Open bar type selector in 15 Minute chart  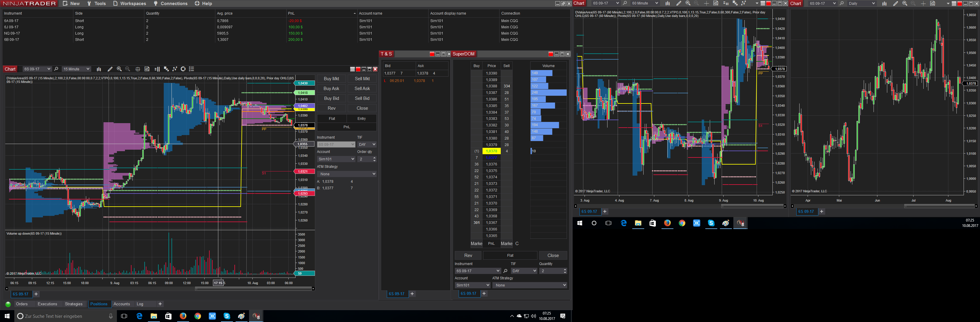point(99,69)
